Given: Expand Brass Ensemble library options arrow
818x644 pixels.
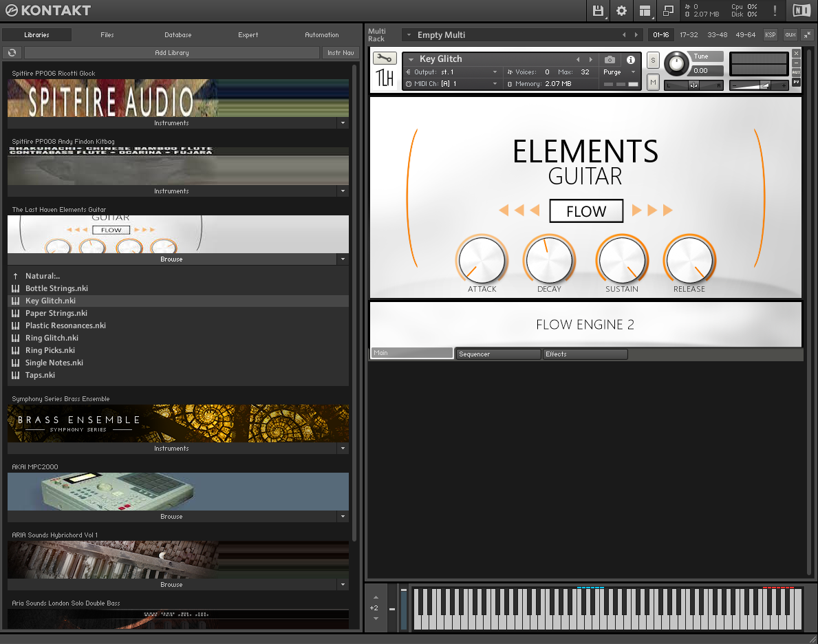Looking at the screenshot, I should (343, 449).
